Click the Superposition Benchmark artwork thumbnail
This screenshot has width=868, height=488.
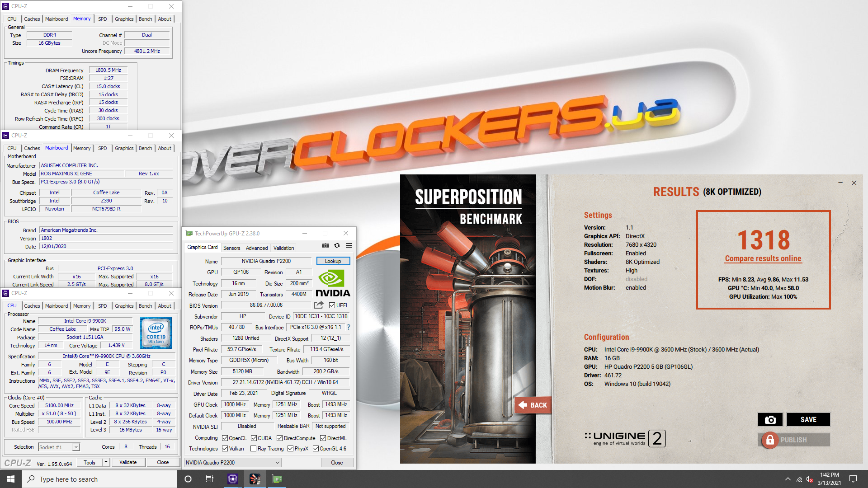click(468, 319)
